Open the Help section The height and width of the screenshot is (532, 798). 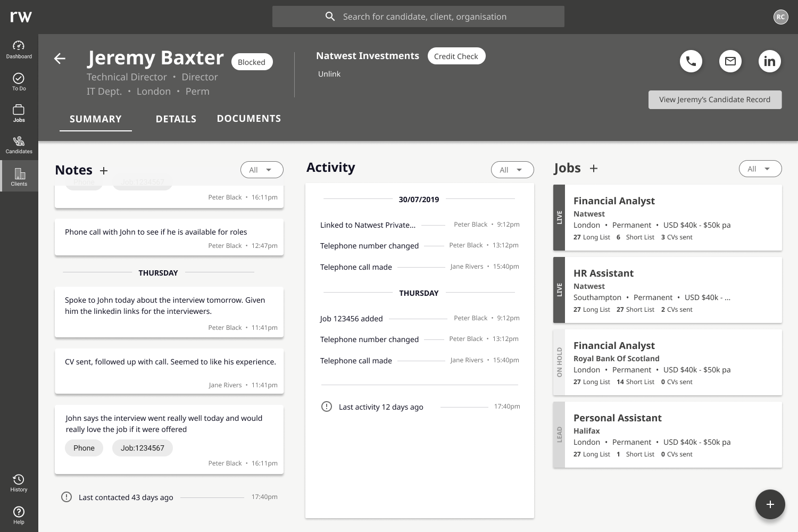(19, 515)
